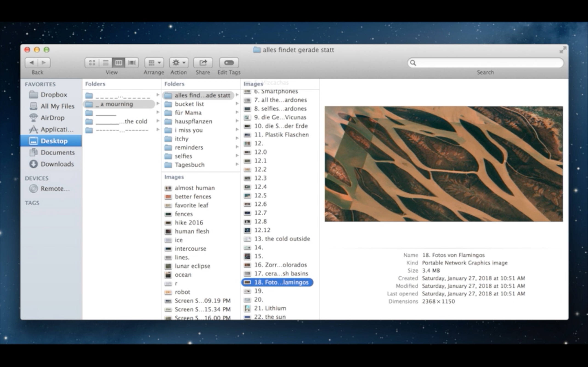Open AirDrop from Favorites sidebar
Image resolution: width=588 pixels, height=367 pixels.
(x=52, y=118)
